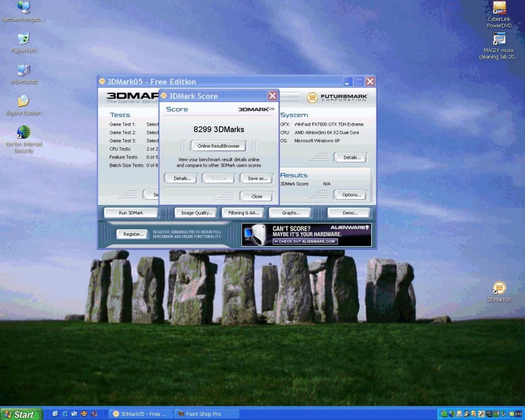Screen dimensions: 525x420
Task: Click the CPU Tests: label
Action: [120, 149]
